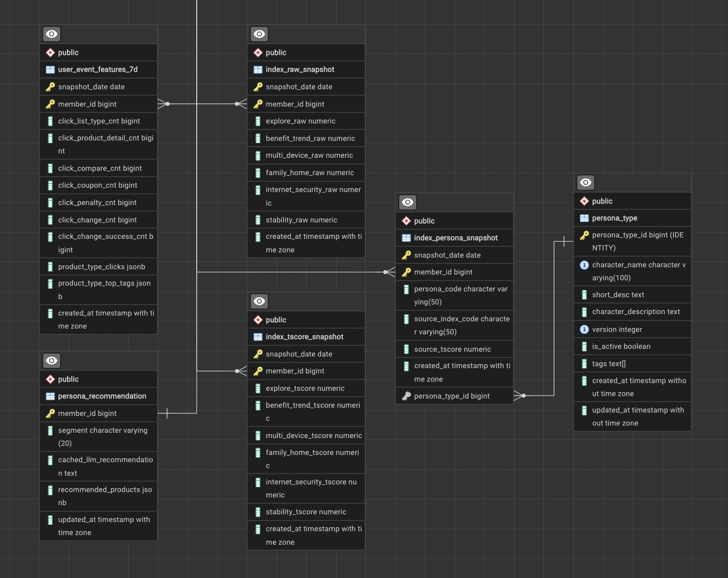Click the table icon beside persona_type

(x=584, y=218)
